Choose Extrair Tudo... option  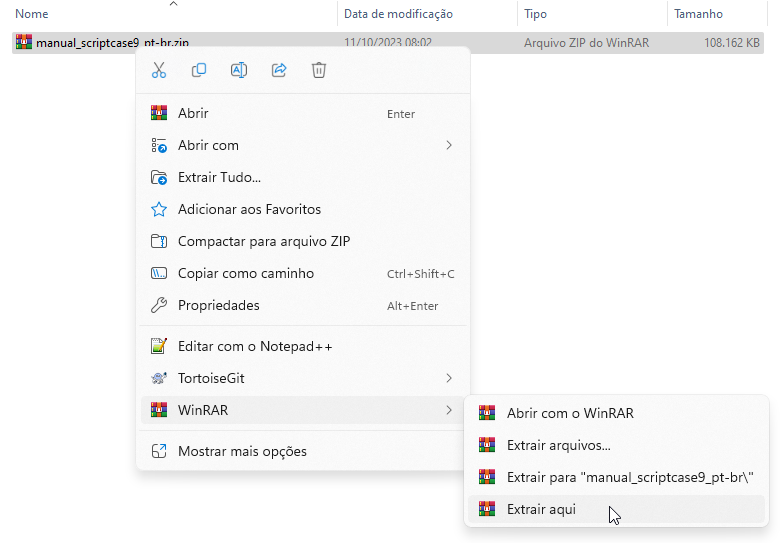303,178
